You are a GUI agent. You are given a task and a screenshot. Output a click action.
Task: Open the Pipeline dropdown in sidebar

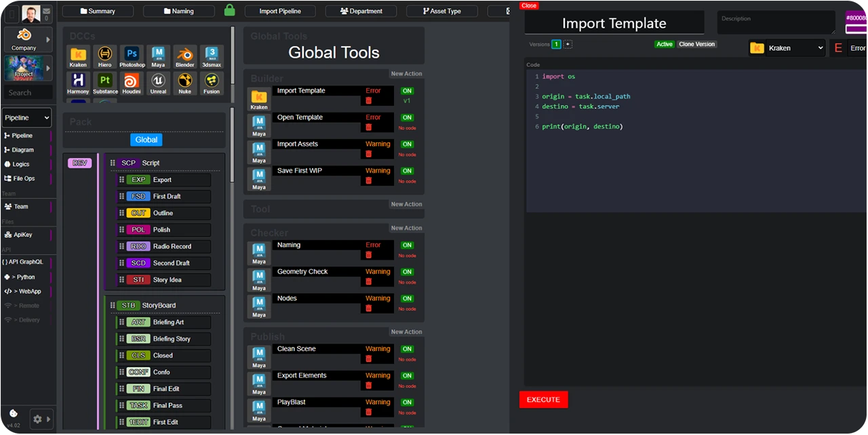tap(26, 118)
